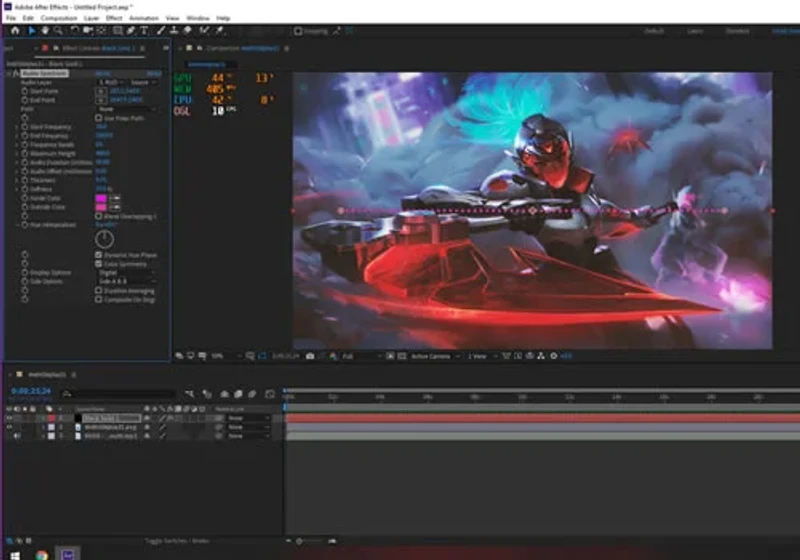The height and width of the screenshot is (560, 800).
Task: Open the Graph Editor icon in timeline
Action: [x=270, y=394]
